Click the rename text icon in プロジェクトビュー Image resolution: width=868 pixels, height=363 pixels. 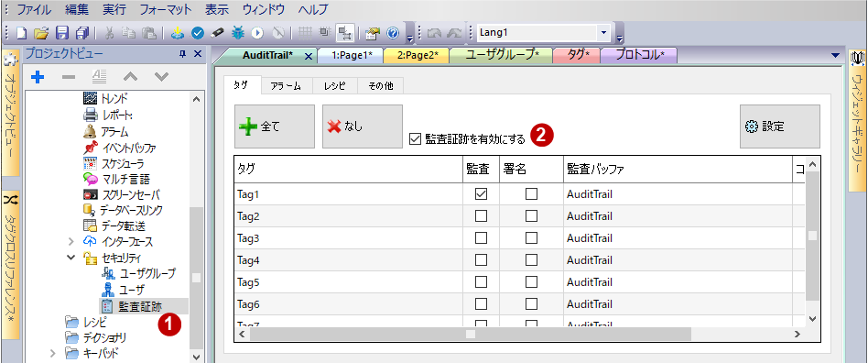(x=99, y=76)
